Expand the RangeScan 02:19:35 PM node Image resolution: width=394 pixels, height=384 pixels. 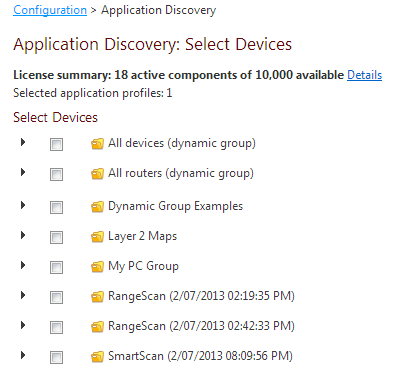click(23, 295)
